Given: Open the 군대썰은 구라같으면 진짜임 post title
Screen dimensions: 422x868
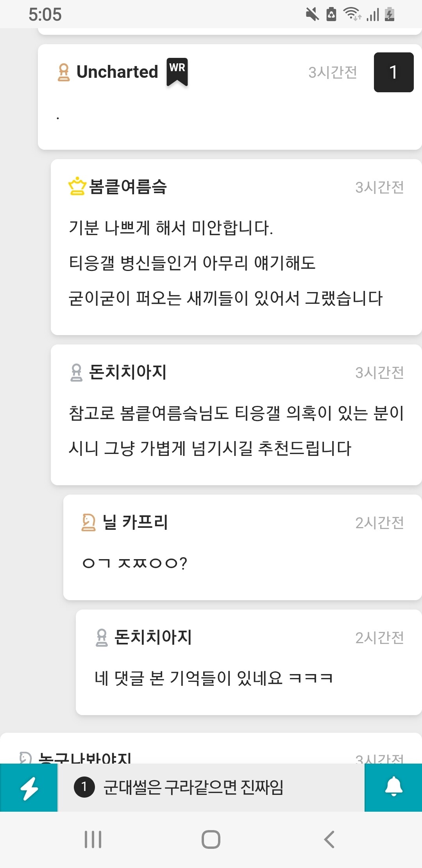Looking at the screenshot, I should (x=193, y=787).
